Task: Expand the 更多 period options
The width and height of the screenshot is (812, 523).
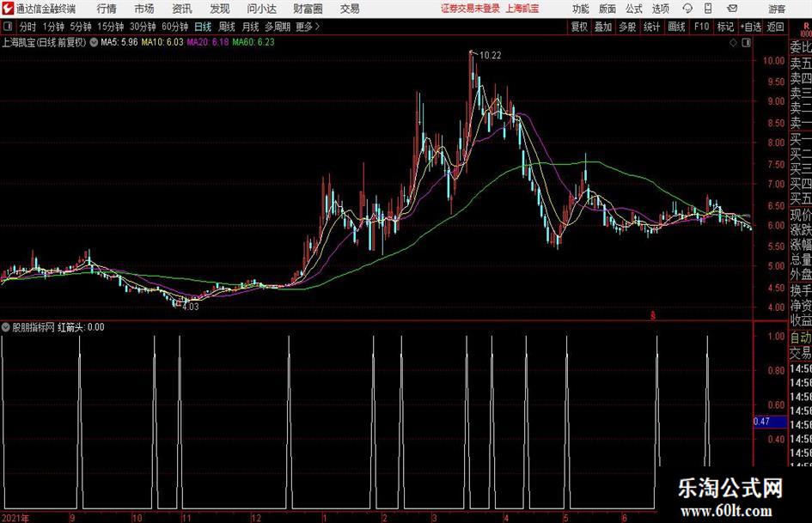Action: (308, 27)
